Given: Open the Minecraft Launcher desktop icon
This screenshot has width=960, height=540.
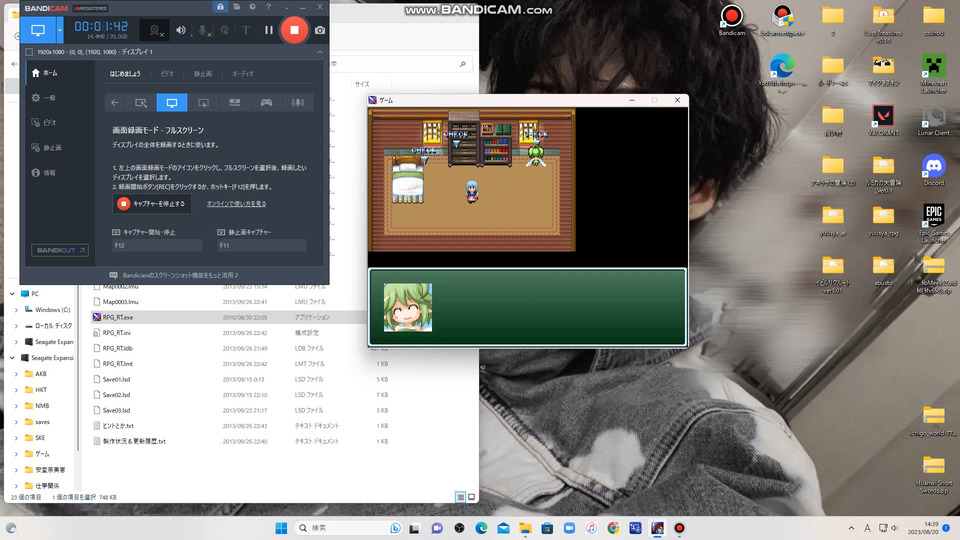Looking at the screenshot, I should pyautogui.click(x=933, y=73).
